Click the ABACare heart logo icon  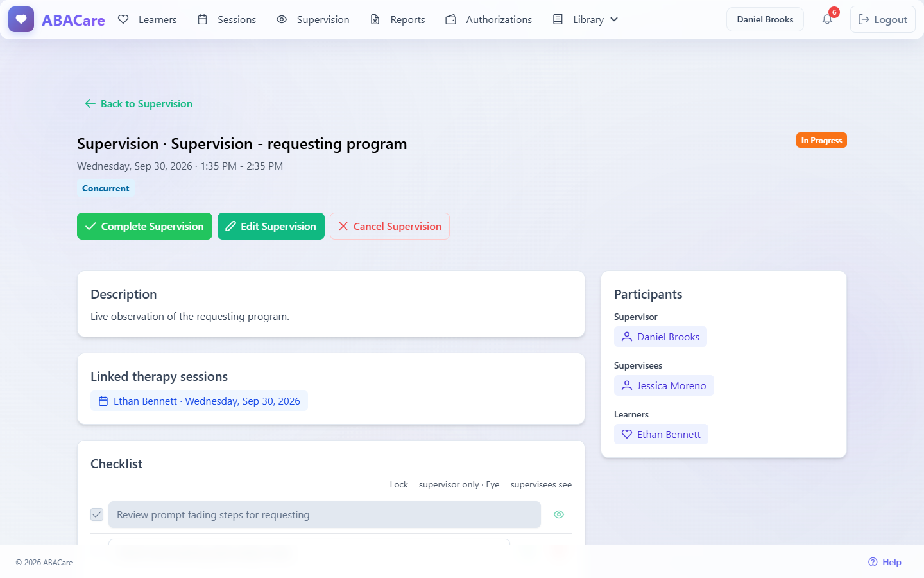pyautogui.click(x=21, y=19)
